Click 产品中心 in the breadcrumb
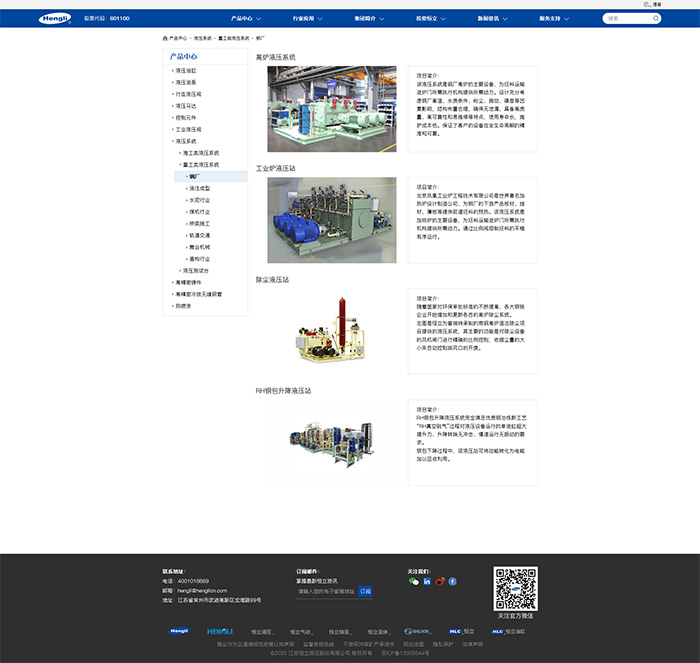This screenshot has height=663, width=700. pos(178,38)
